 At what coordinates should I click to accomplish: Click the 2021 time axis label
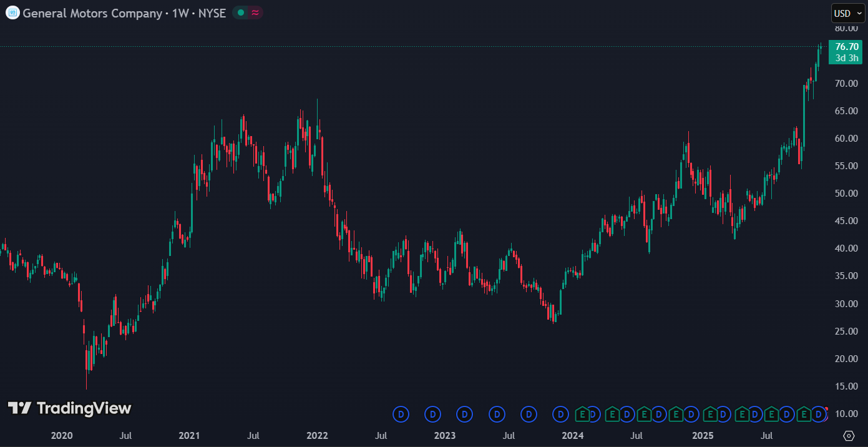coord(189,435)
